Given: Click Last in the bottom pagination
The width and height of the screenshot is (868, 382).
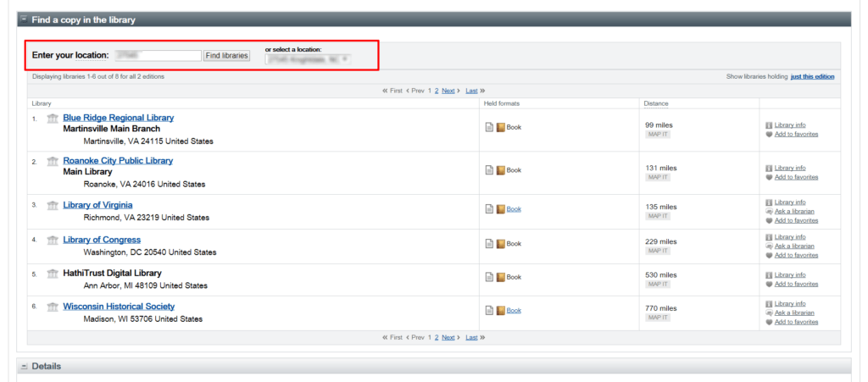Looking at the screenshot, I should pyautogui.click(x=471, y=337).
